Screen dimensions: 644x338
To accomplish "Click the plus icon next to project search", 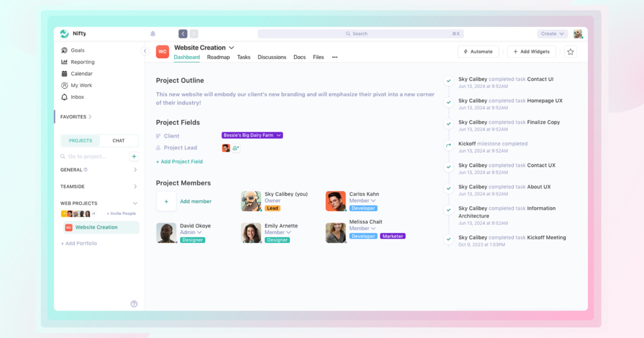I will (x=134, y=156).
